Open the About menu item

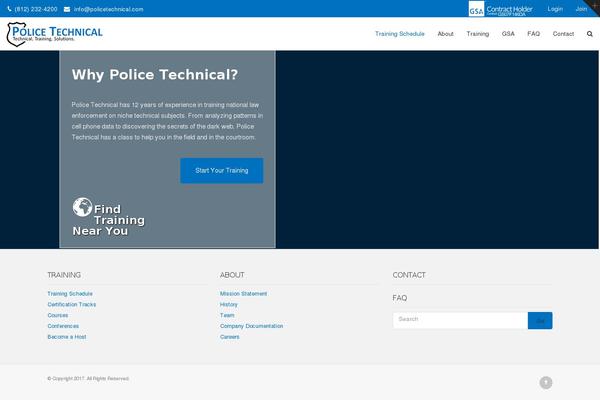click(x=445, y=34)
